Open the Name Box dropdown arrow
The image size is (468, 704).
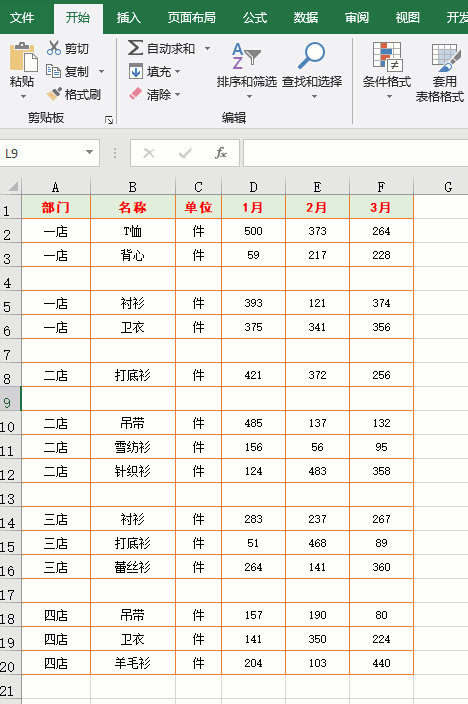point(89,152)
